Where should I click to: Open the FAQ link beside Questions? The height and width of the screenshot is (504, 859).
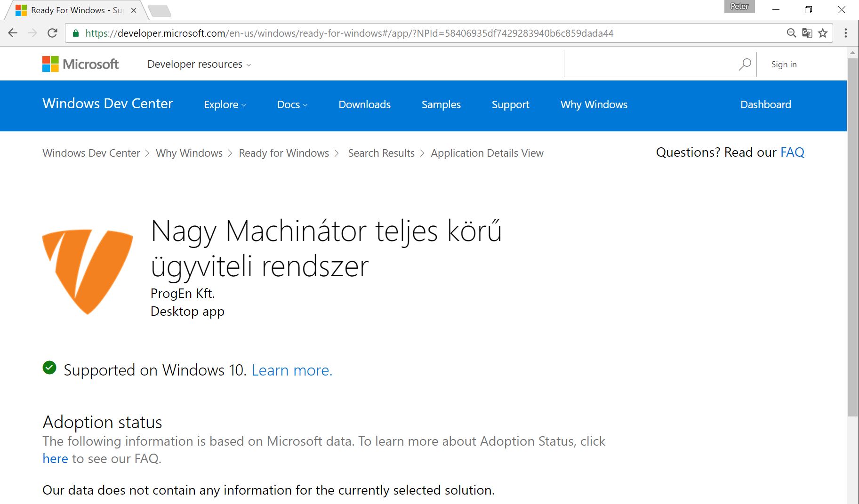click(x=792, y=152)
